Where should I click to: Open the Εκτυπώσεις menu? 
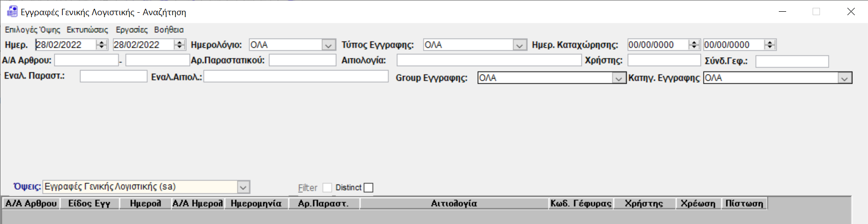[87, 30]
